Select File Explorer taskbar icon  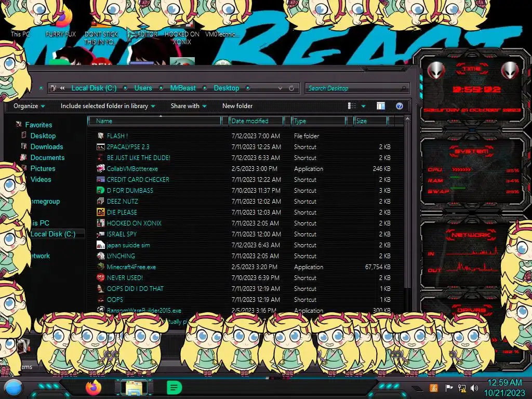[134, 388]
